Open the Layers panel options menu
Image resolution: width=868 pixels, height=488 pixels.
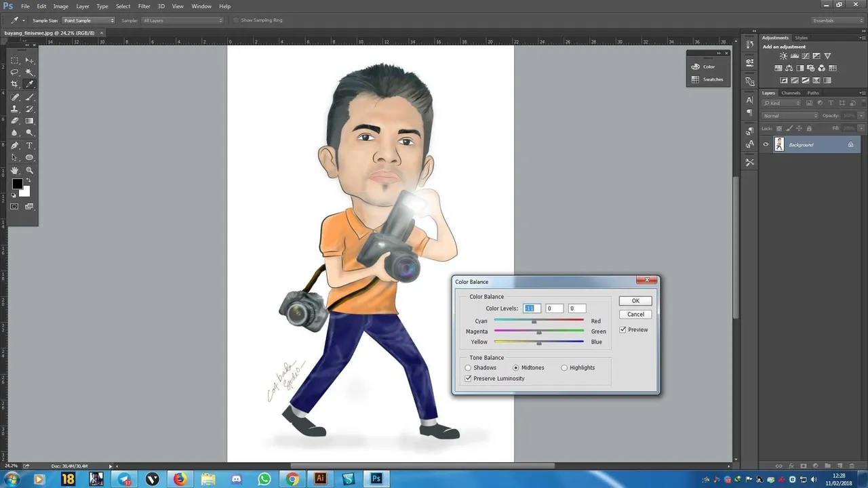coord(862,93)
